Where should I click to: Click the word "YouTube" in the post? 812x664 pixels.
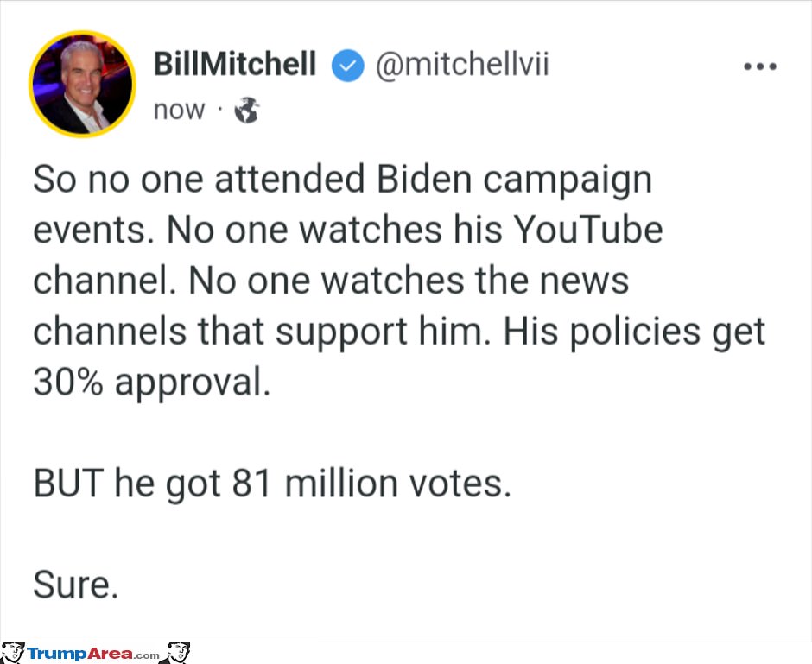click(588, 230)
